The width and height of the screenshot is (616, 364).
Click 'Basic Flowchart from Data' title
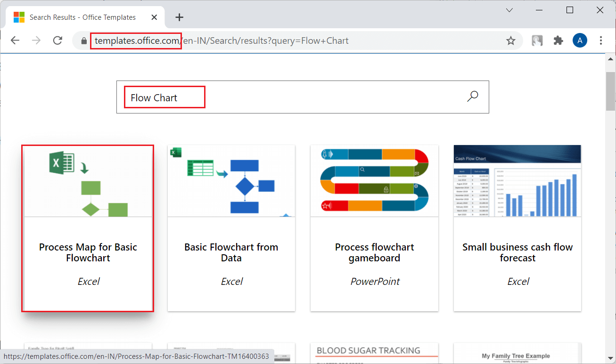click(231, 252)
